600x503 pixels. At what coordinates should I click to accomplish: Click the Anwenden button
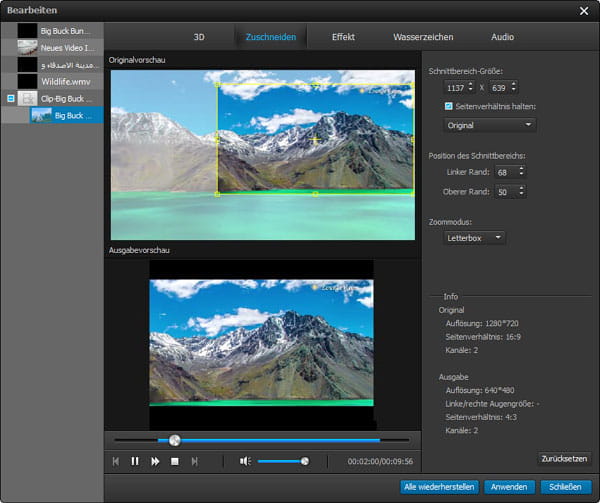click(509, 487)
